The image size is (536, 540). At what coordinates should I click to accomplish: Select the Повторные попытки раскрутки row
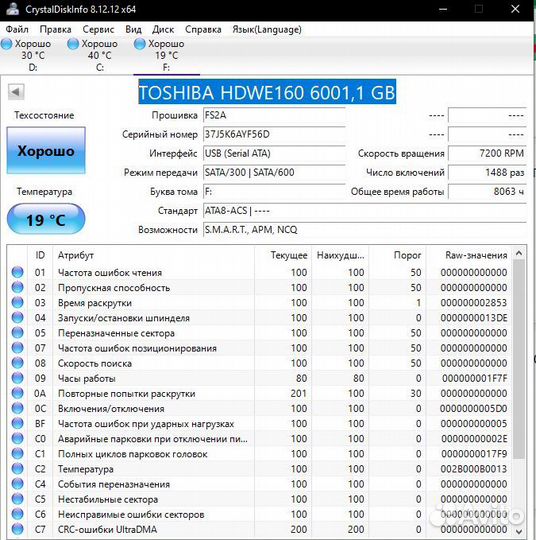click(x=259, y=393)
